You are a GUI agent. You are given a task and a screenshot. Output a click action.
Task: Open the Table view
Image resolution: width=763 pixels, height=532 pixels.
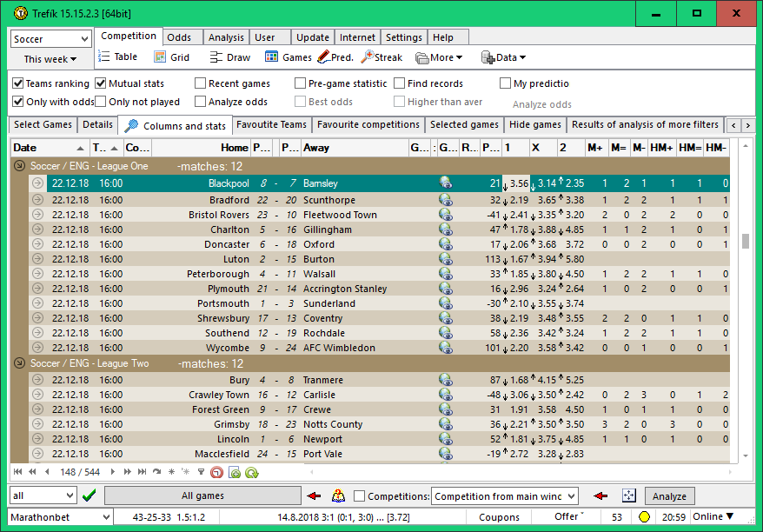coord(117,57)
